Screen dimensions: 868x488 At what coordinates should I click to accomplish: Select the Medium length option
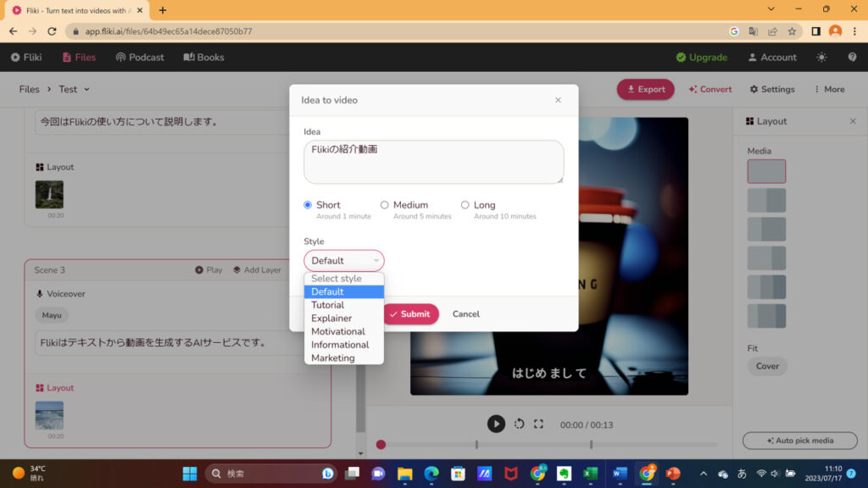pos(384,205)
